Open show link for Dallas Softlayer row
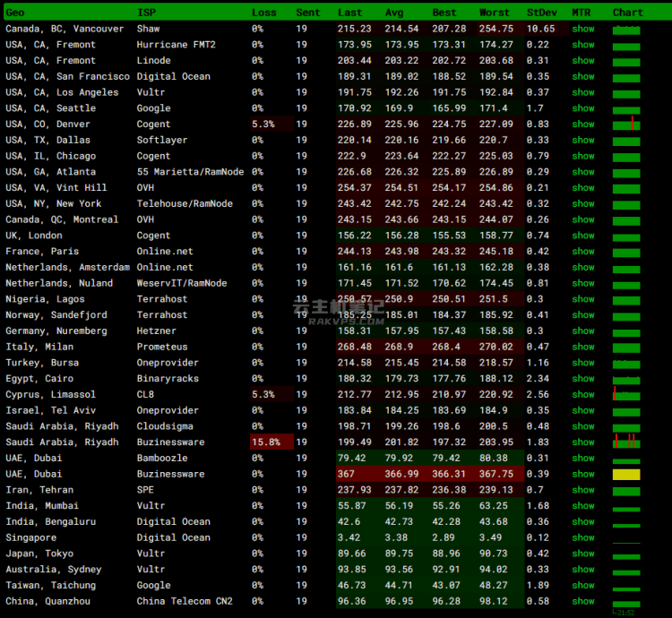672x618 pixels. point(583,140)
